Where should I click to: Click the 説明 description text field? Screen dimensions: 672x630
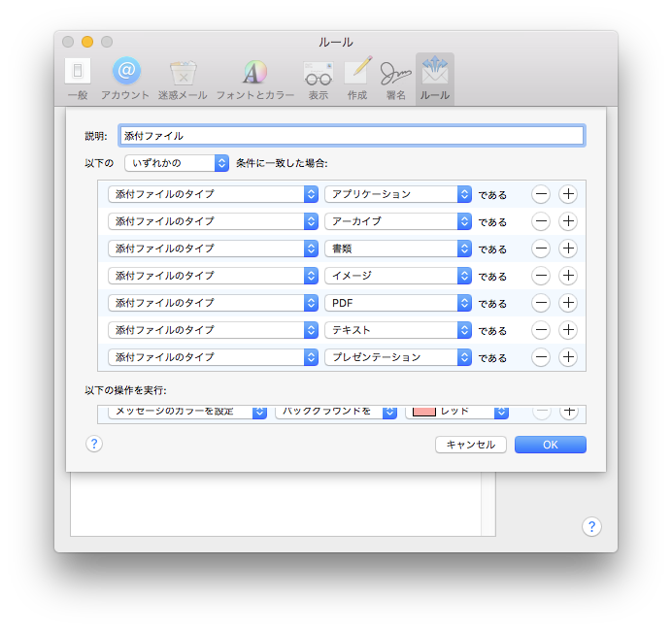(x=351, y=136)
